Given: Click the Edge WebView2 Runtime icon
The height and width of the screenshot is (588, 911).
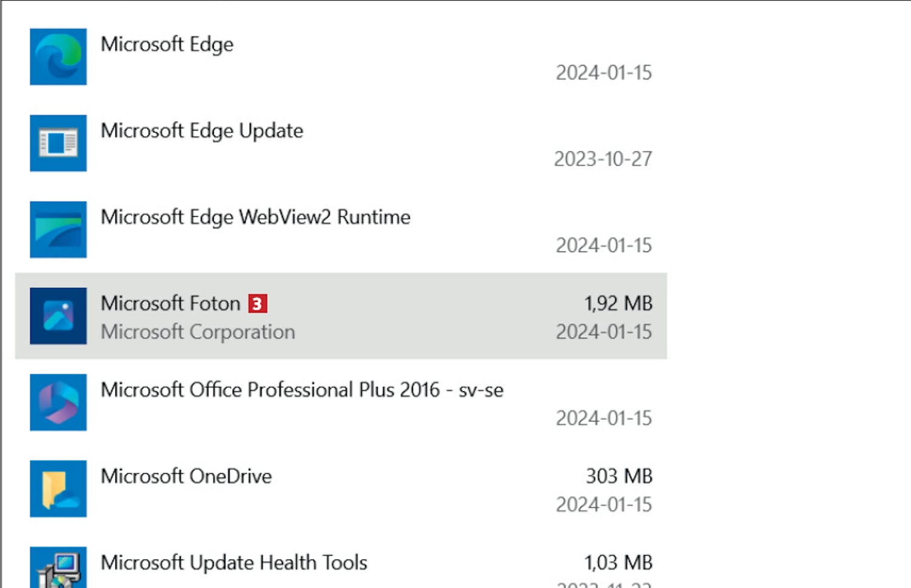Looking at the screenshot, I should [58, 230].
